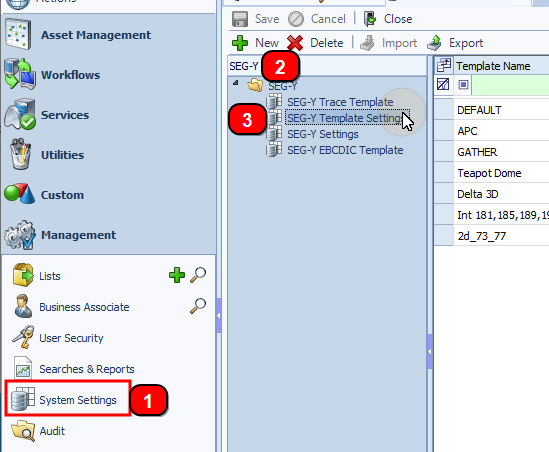
Task: Select the Teapot Dome template row
Action: click(x=491, y=173)
